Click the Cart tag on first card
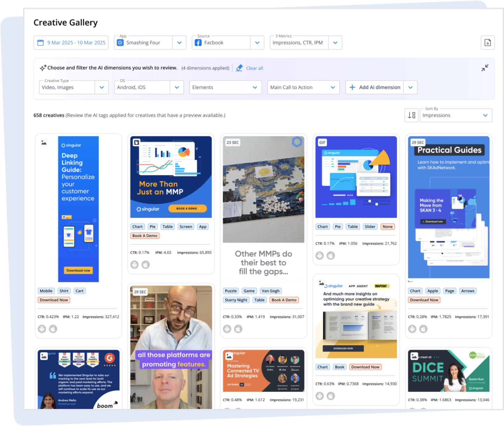504x426 pixels. point(80,291)
